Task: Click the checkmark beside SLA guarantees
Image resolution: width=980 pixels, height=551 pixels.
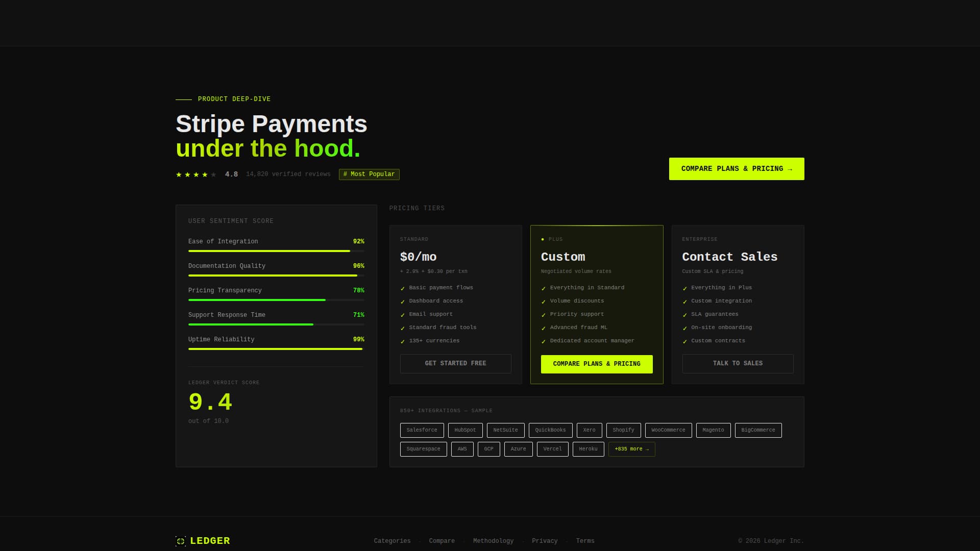Action: tap(684, 315)
